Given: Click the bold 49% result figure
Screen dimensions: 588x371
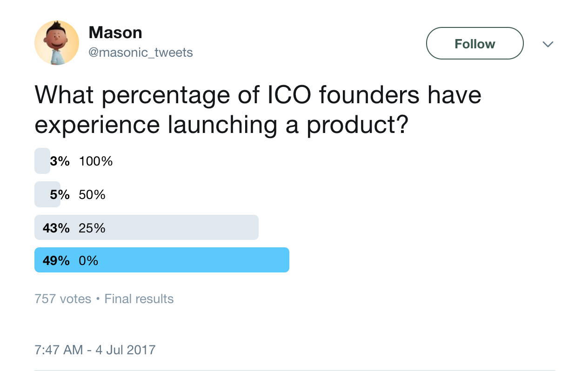Looking at the screenshot, I should click(x=56, y=261).
